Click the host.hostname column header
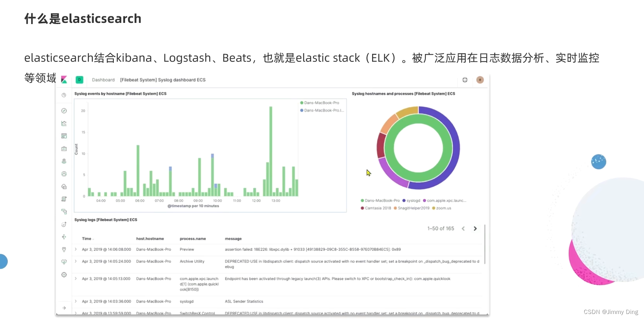This screenshot has width=644, height=319. click(x=150, y=239)
